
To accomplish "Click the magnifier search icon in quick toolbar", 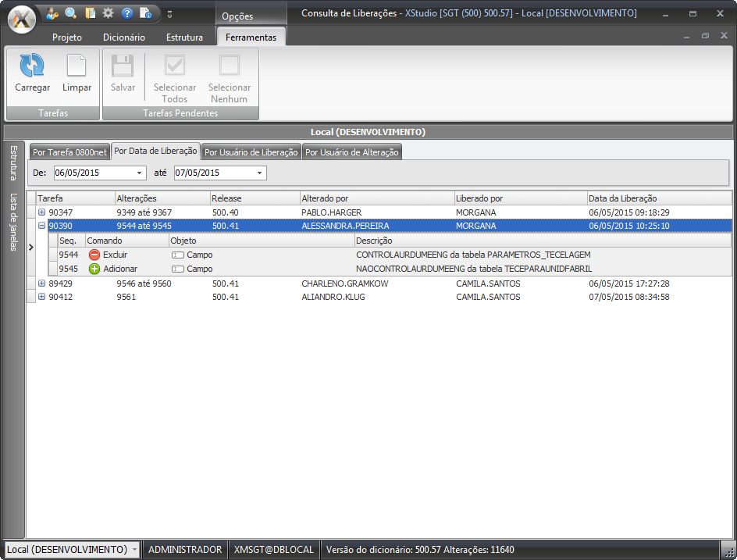I will coord(71,13).
